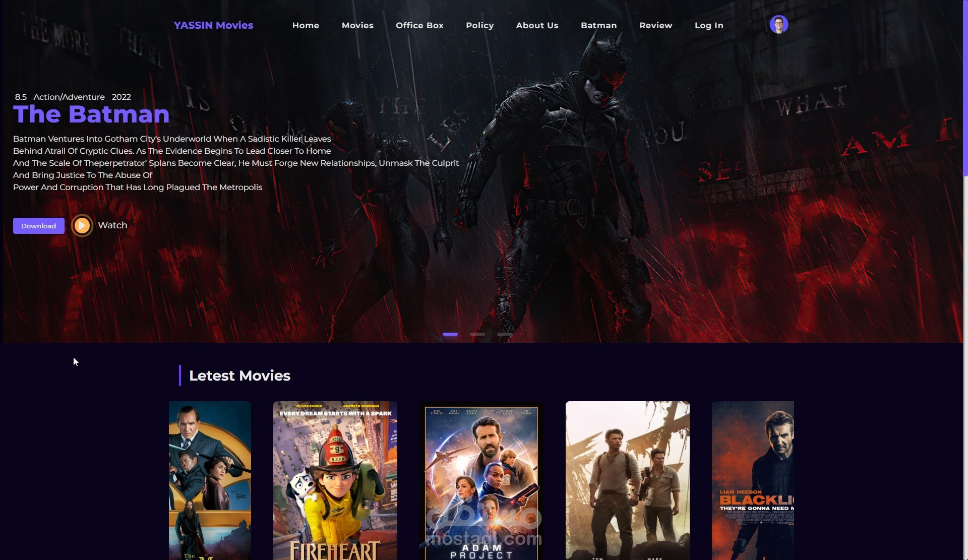Play the movie with orange Watch icon
This screenshot has height=560, width=968.
[x=82, y=225]
